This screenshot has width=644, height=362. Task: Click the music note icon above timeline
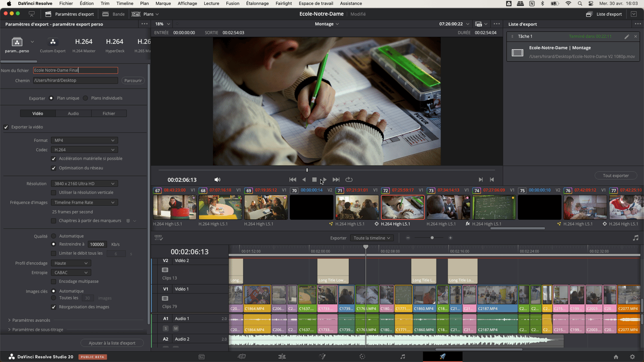point(636,238)
